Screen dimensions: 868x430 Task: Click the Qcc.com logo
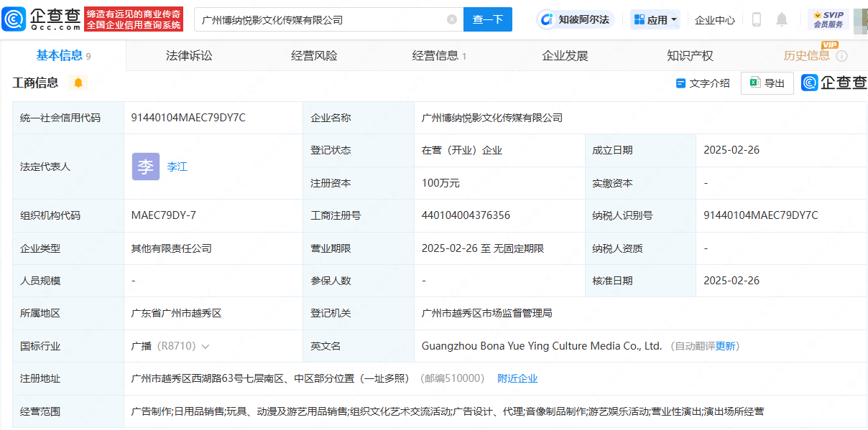point(41,19)
